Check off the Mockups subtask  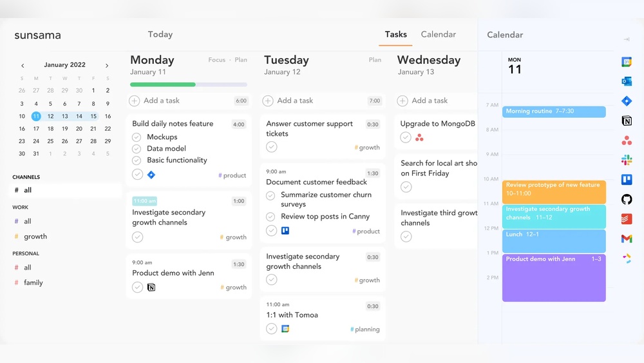click(x=137, y=137)
